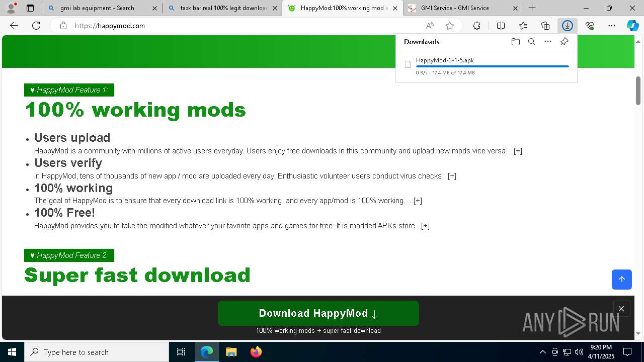644x362 pixels.
Task: Open the browser profile icon
Action: click(x=11, y=8)
